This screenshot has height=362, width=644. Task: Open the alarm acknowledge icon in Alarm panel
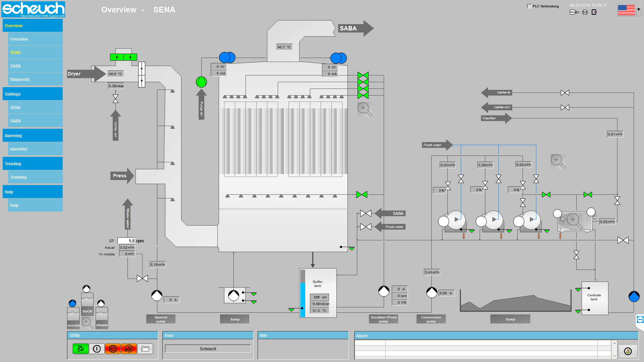[x=628, y=351]
